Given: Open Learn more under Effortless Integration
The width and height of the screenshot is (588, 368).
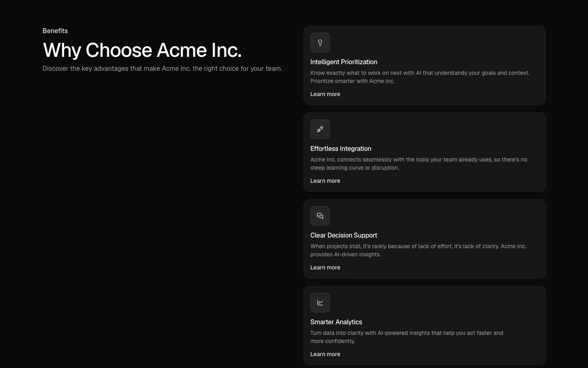Looking at the screenshot, I should point(325,181).
